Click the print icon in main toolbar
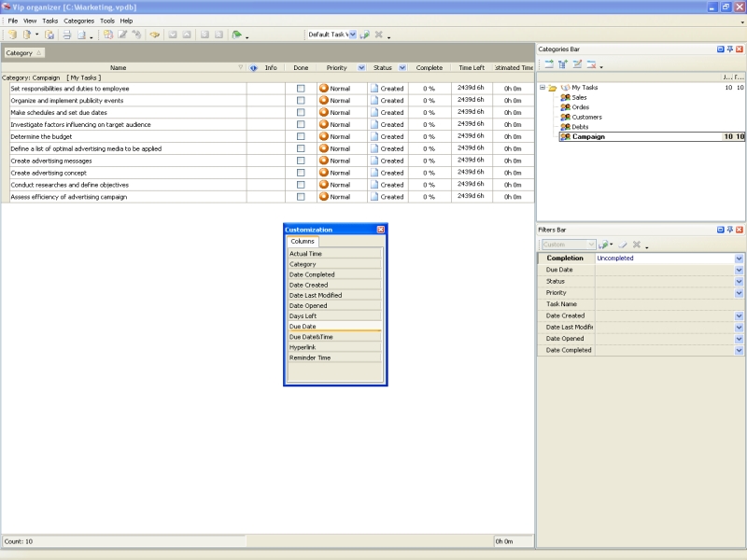Screen dimensions: 747x560 point(67,35)
